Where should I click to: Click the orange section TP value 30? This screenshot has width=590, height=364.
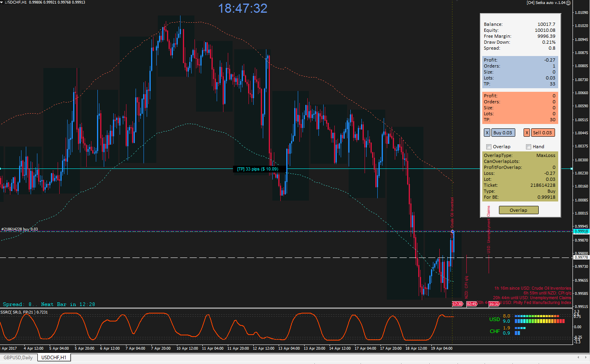(553, 120)
